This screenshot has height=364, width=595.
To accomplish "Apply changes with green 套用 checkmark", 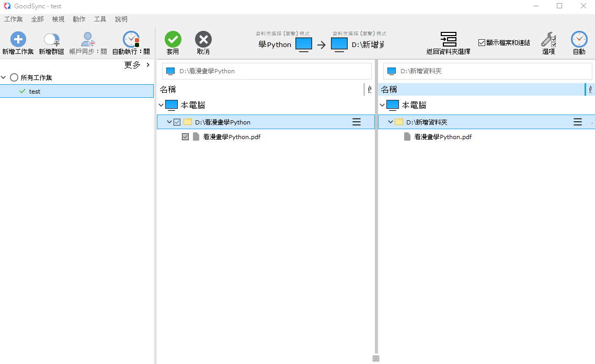I will click(173, 40).
